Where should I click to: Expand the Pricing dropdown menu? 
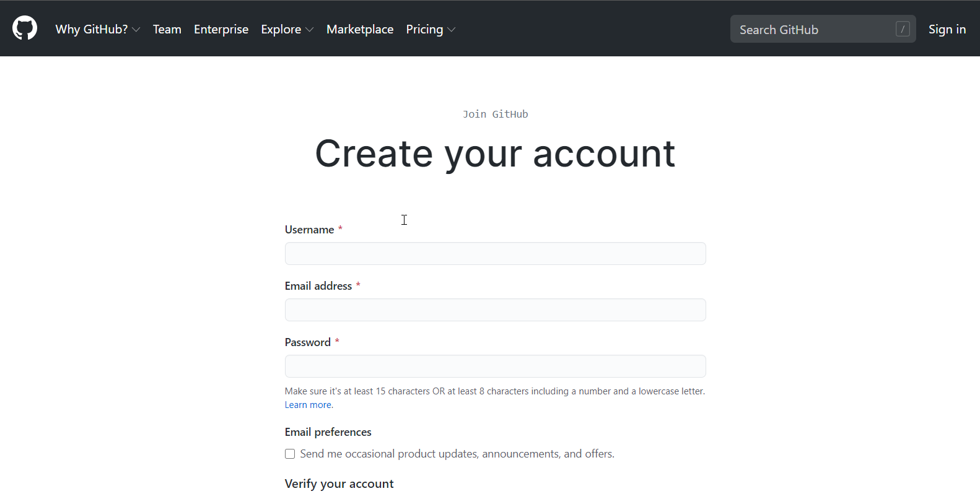[431, 29]
